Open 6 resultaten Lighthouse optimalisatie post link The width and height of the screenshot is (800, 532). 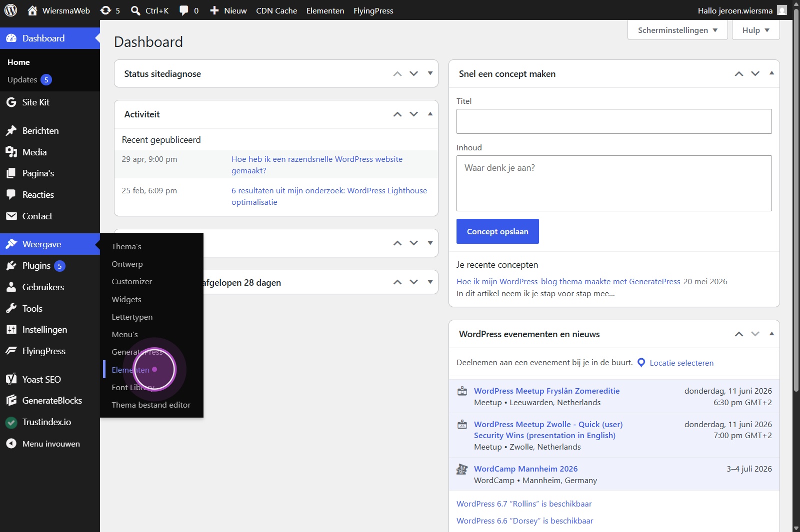(x=329, y=196)
